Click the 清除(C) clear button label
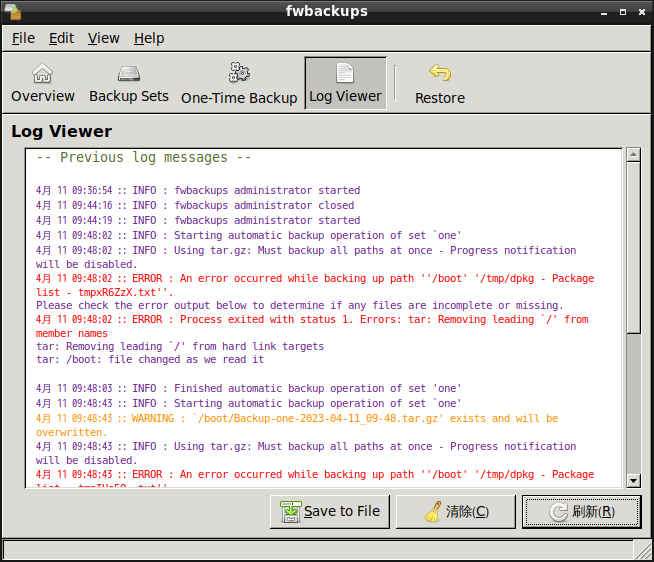Viewport: 654px width, 562px height. point(467,512)
